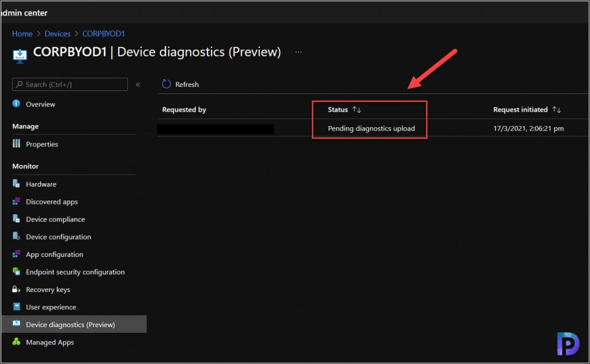Click the Hardware icon in sidebar

(16, 184)
